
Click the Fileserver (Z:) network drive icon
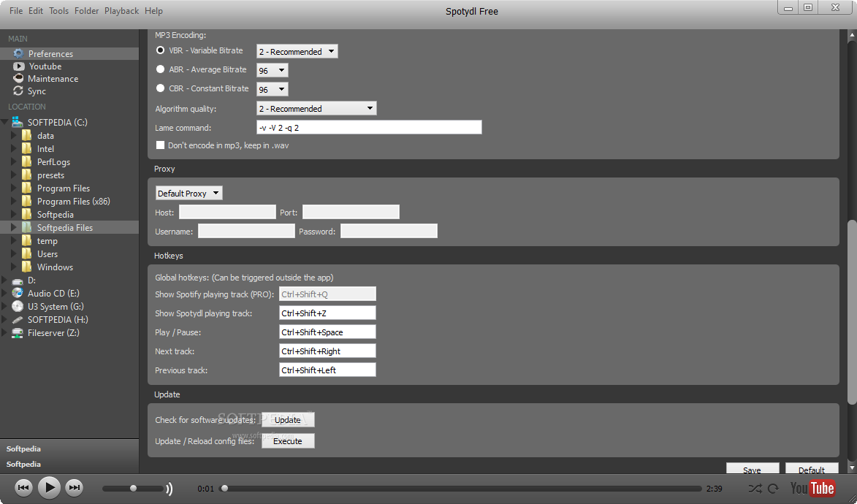(18, 333)
